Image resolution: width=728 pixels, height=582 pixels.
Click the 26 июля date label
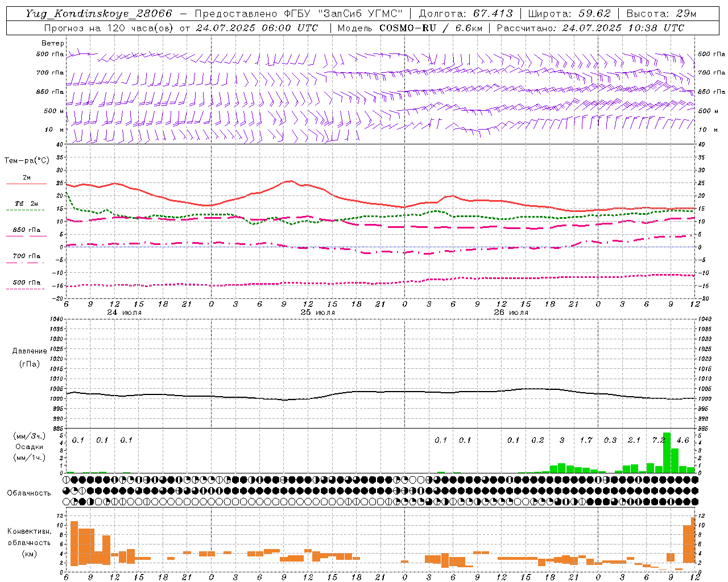pos(511,313)
